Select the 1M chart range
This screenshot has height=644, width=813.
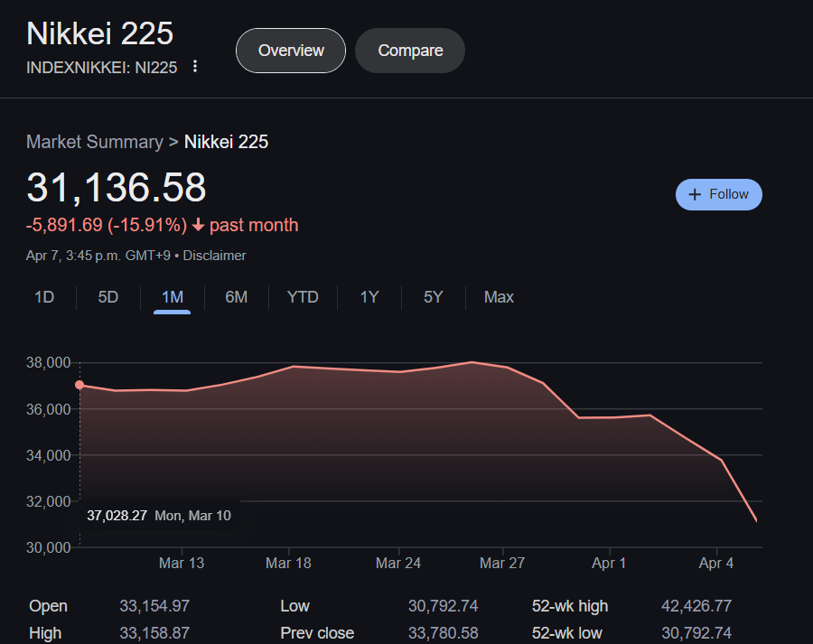[x=173, y=297]
